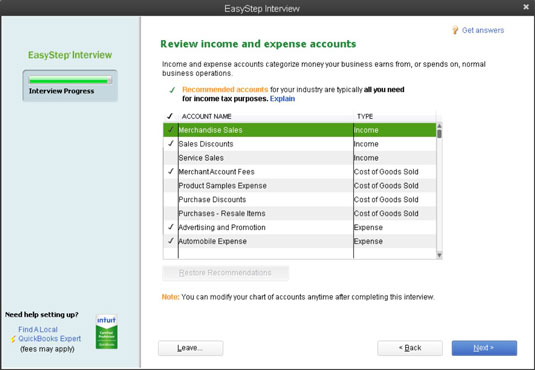Click the ACCOUNT NAME column header
Screen dimensions: 535x370
(x=206, y=116)
